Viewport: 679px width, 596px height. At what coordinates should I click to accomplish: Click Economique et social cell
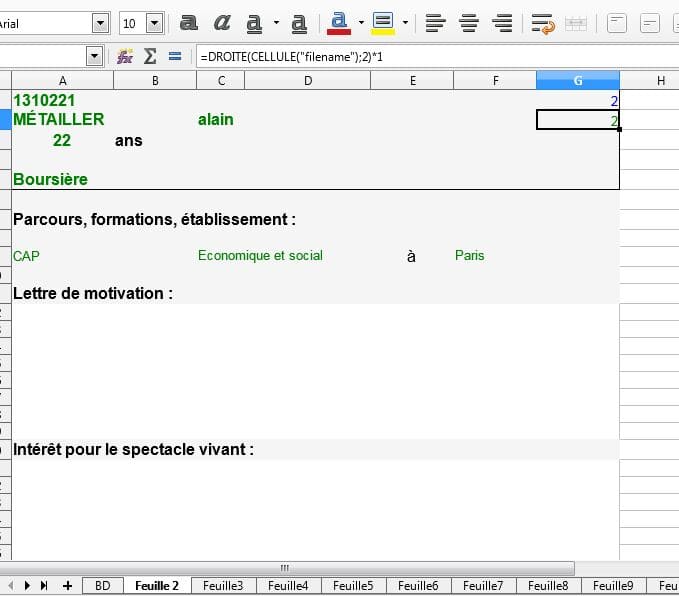pyautogui.click(x=260, y=256)
